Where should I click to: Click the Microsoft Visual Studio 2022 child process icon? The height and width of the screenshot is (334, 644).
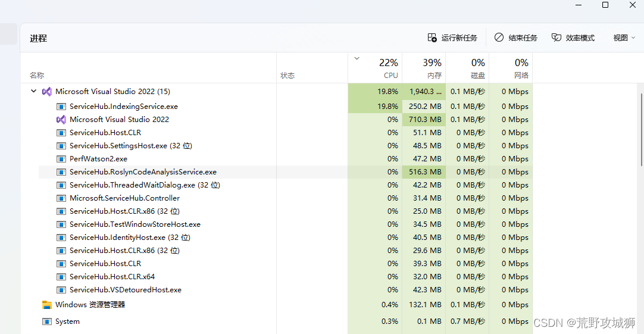click(x=61, y=120)
